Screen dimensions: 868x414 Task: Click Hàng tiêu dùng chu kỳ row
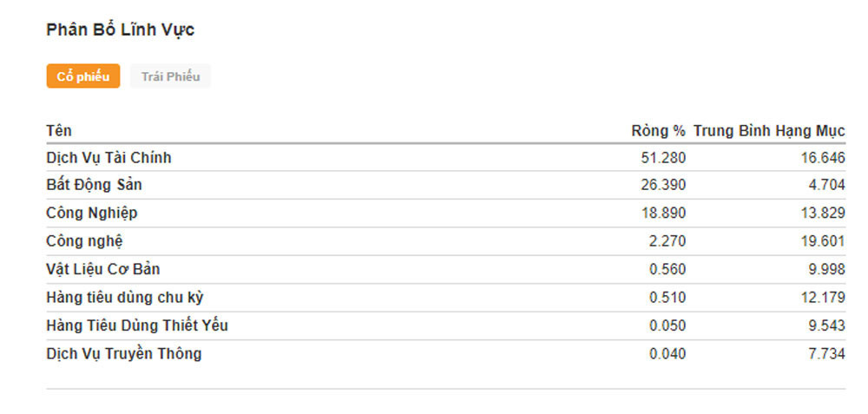click(x=124, y=298)
